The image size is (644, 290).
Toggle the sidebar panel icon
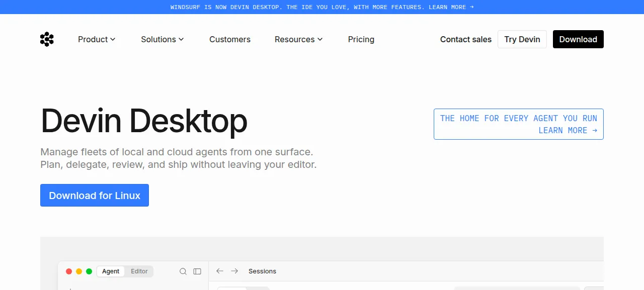coord(197,271)
